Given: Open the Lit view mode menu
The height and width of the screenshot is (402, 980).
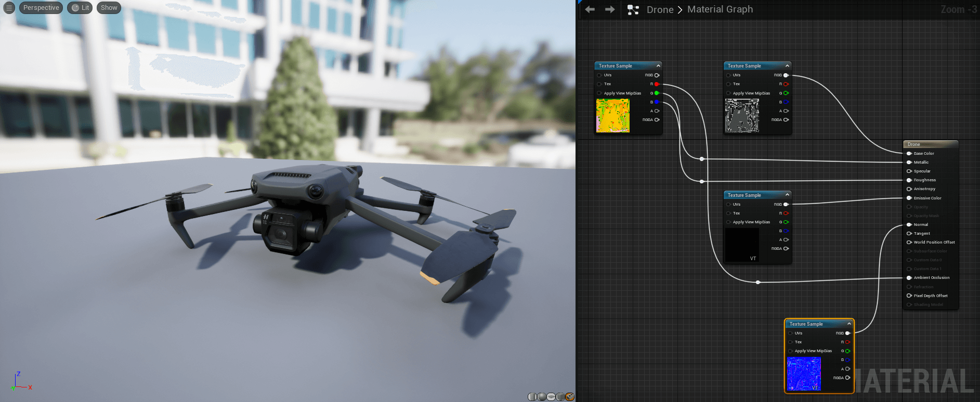Looking at the screenshot, I should coord(80,8).
